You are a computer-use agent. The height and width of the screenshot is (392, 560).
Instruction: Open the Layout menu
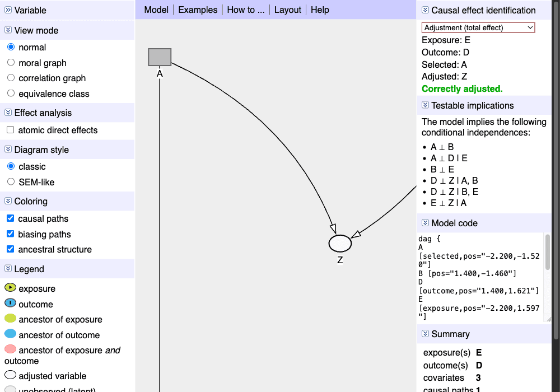pyautogui.click(x=287, y=10)
